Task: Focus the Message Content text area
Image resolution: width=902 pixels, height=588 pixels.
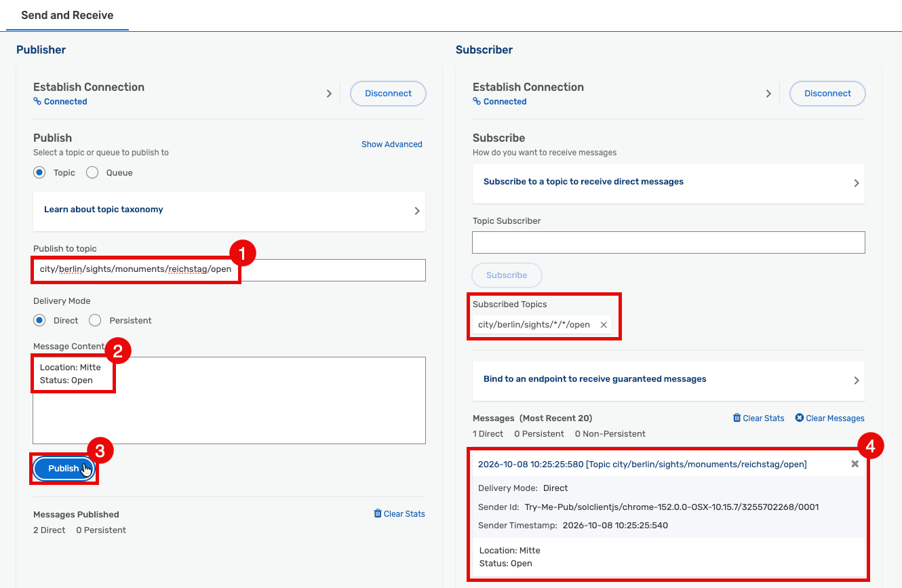Action: point(229,400)
